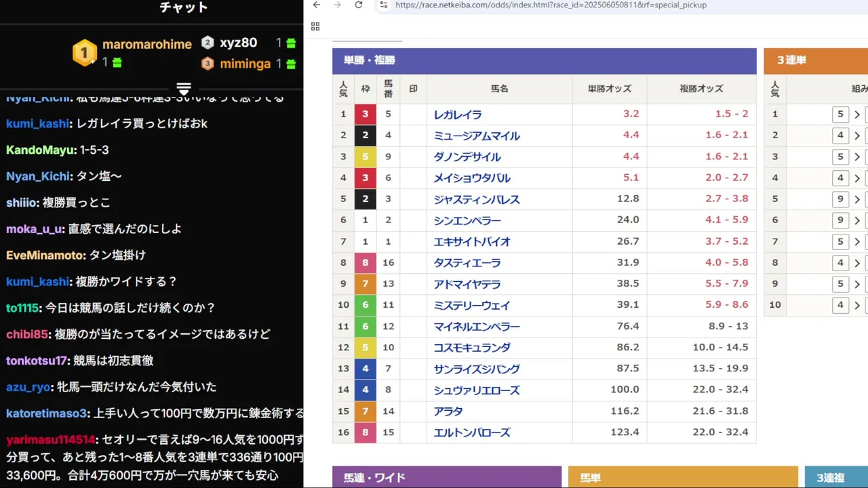Click the green gift icon beside xyz80
Screen dimensions: 868x488
(x=291, y=43)
